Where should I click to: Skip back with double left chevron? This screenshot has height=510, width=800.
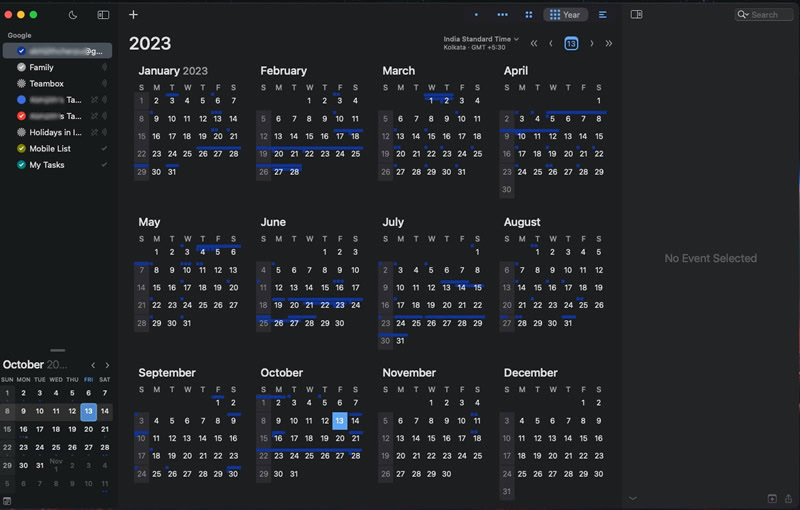coord(534,43)
